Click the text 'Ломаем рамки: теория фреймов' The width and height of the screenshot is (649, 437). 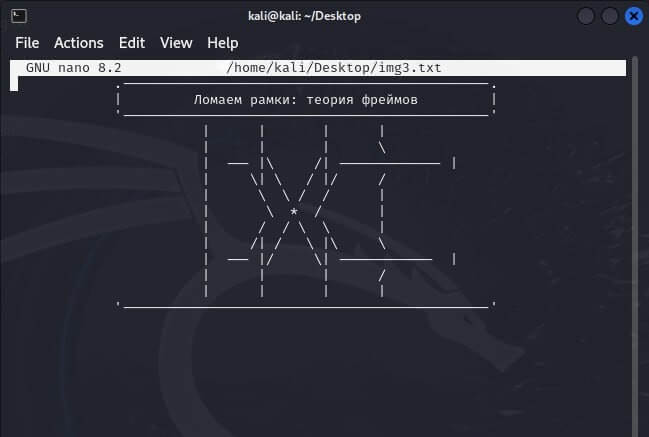point(305,100)
